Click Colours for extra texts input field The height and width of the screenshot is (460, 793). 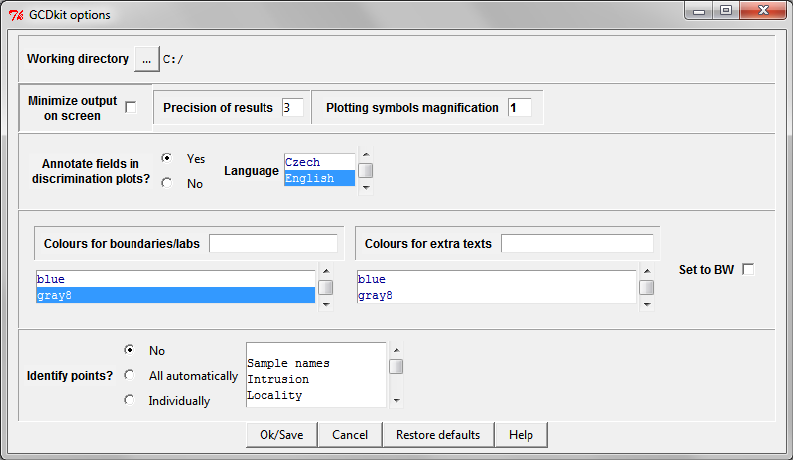coord(577,244)
